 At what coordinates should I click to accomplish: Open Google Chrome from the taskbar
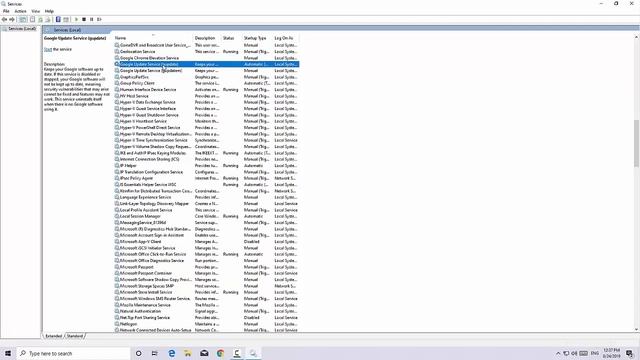pos(220,353)
